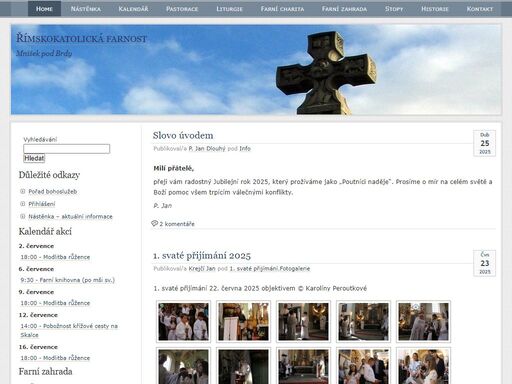Click the stone cross header banner image

(x=256, y=70)
